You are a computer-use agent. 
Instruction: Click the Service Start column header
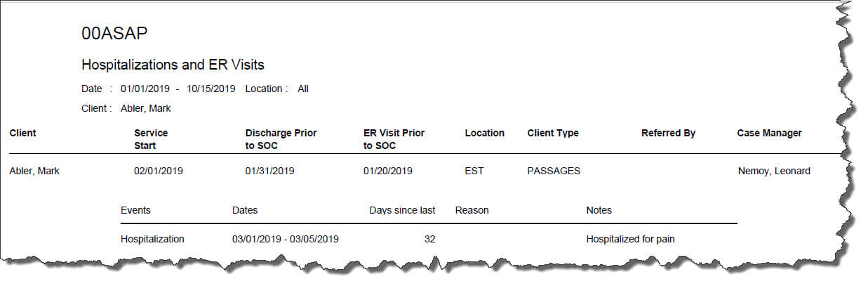coord(151,139)
